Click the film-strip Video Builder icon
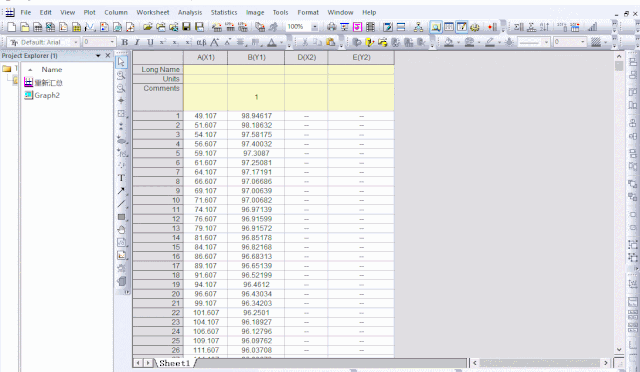This screenshot has height=372, width=640. (x=370, y=27)
